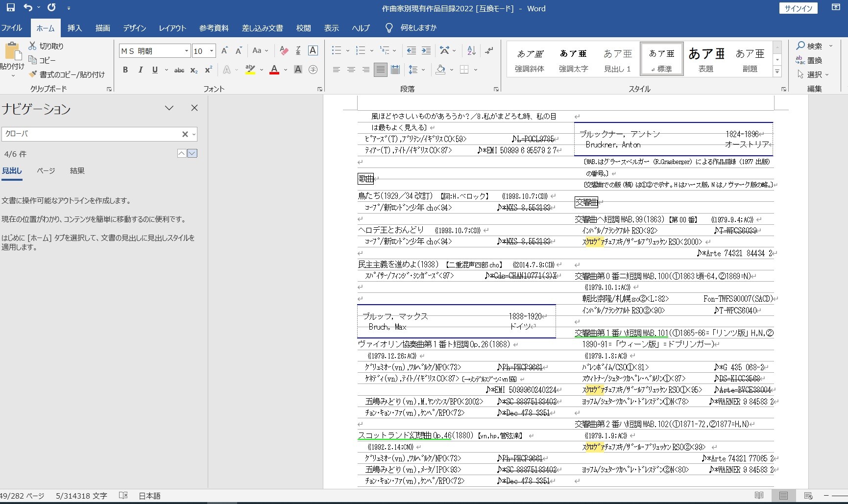Toggle Bold formatting
848x504 pixels.
point(125,70)
